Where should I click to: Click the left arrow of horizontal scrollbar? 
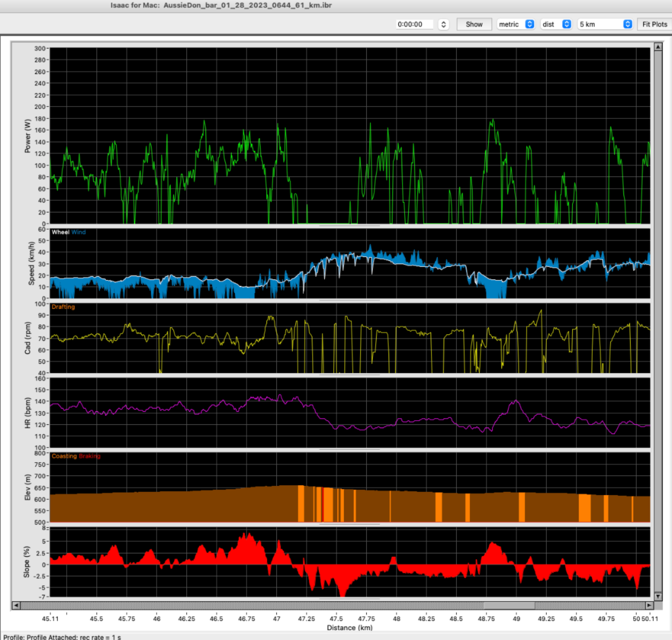pos(16,605)
